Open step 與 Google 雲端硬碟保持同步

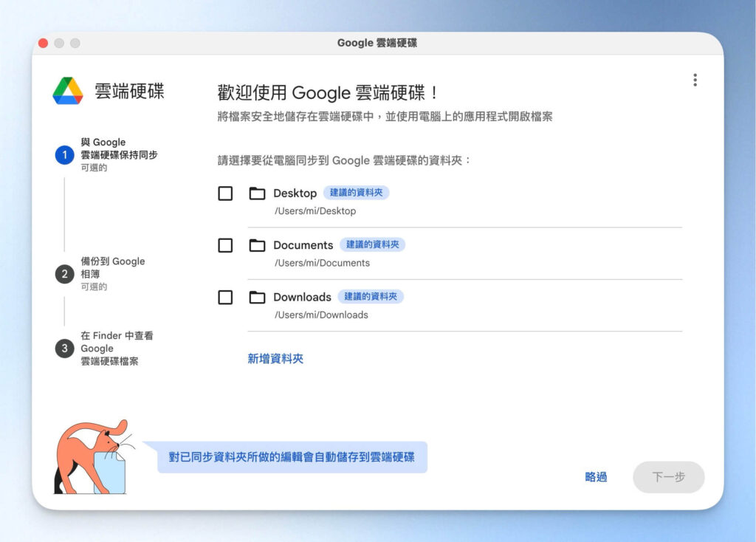pyautogui.click(x=119, y=155)
